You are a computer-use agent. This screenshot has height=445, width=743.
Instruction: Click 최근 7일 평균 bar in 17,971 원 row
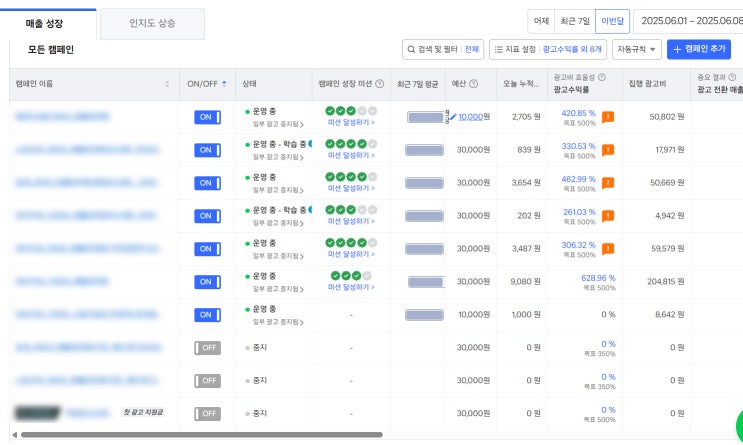pos(424,150)
